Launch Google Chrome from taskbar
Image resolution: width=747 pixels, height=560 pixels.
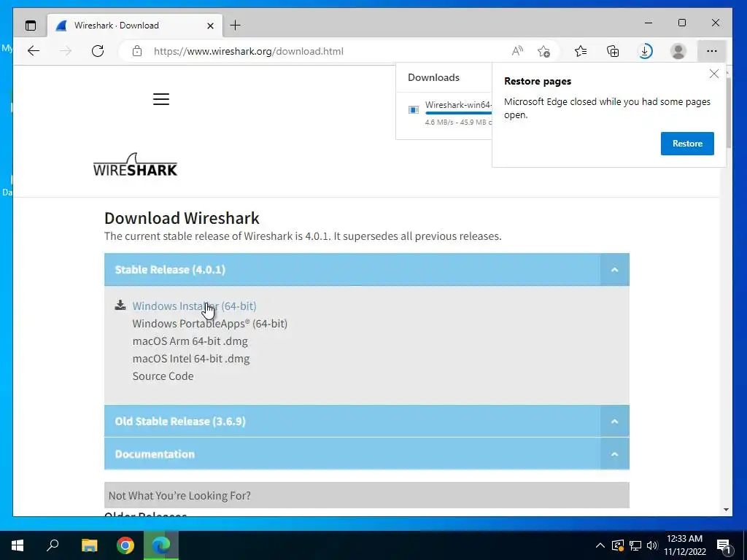pos(125,545)
